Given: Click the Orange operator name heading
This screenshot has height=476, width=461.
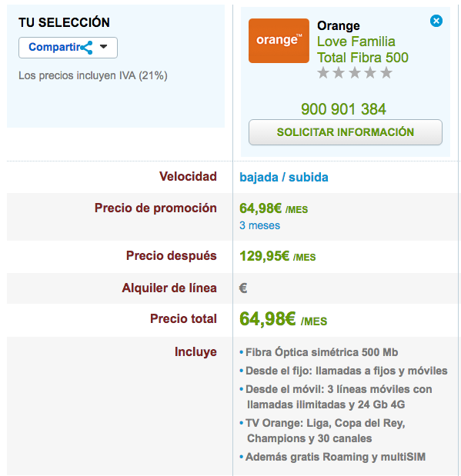Looking at the screenshot, I should click(x=338, y=26).
